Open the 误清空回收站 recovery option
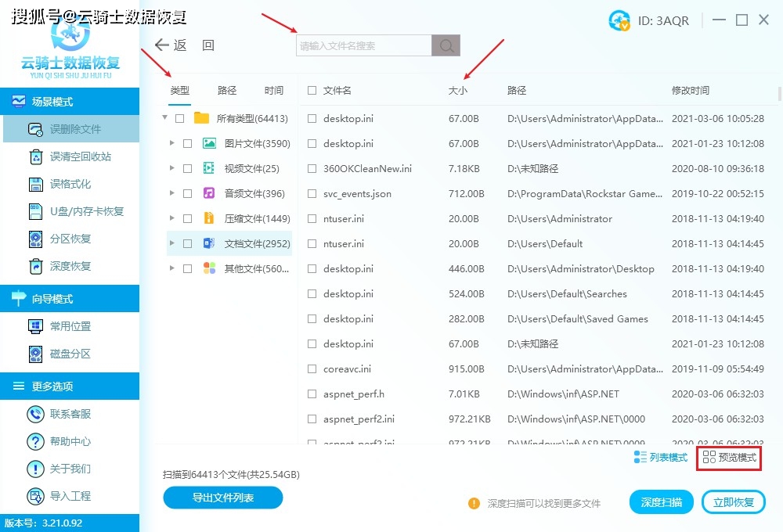The width and height of the screenshot is (783, 532). (x=33, y=156)
